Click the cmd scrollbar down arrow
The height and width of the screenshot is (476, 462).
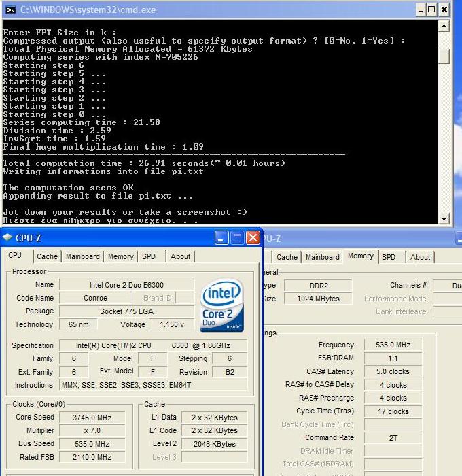(444, 218)
